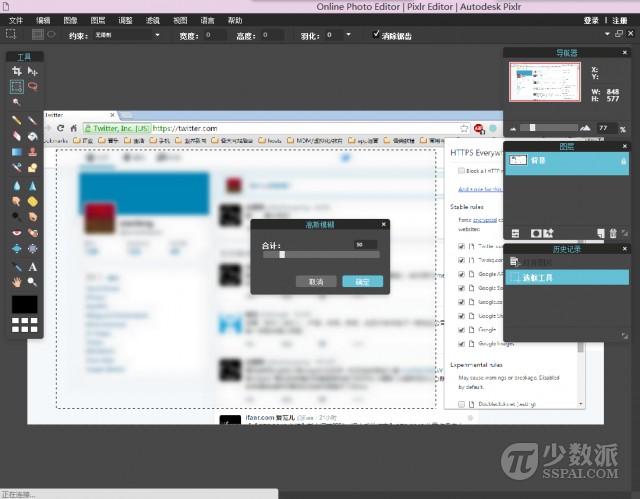The width and height of the screenshot is (640, 499).
Task: Select the Move tool
Action: pos(32,71)
